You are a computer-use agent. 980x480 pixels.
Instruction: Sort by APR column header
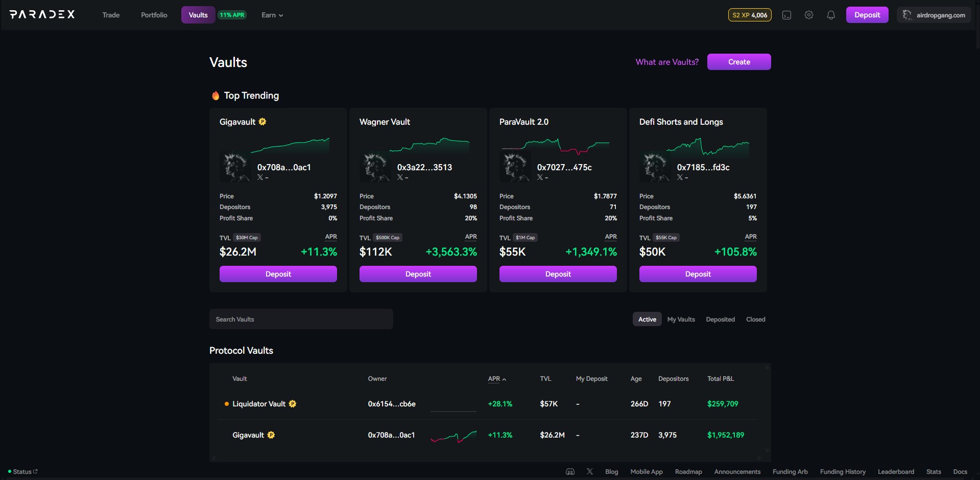point(497,379)
